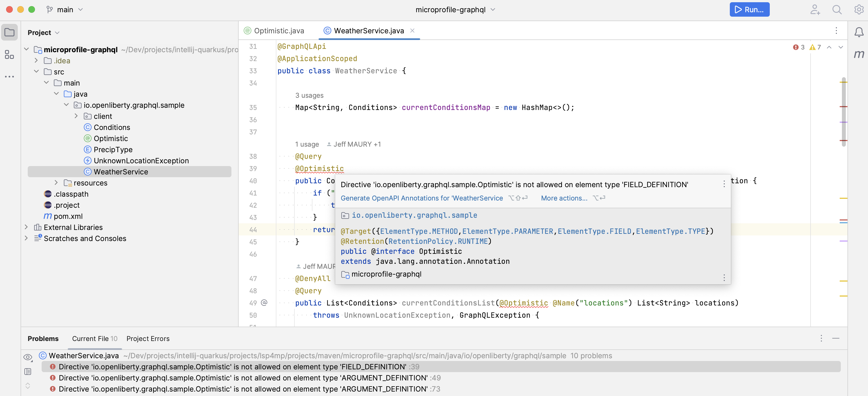Viewport: 868px width, 396px height.
Task: Open the Structure tool window icon
Action: coord(9,55)
